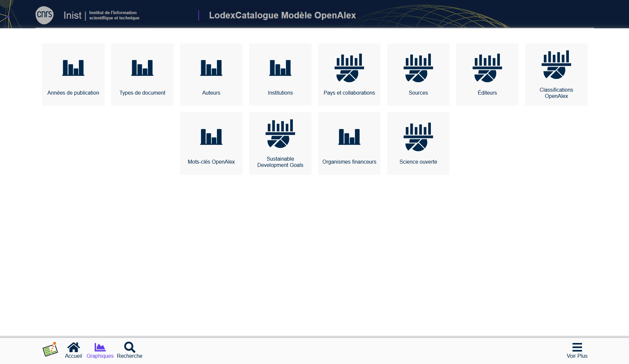This screenshot has width=629, height=364.
Task: Open the Années de publication link
Action: (x=73, y=93)
